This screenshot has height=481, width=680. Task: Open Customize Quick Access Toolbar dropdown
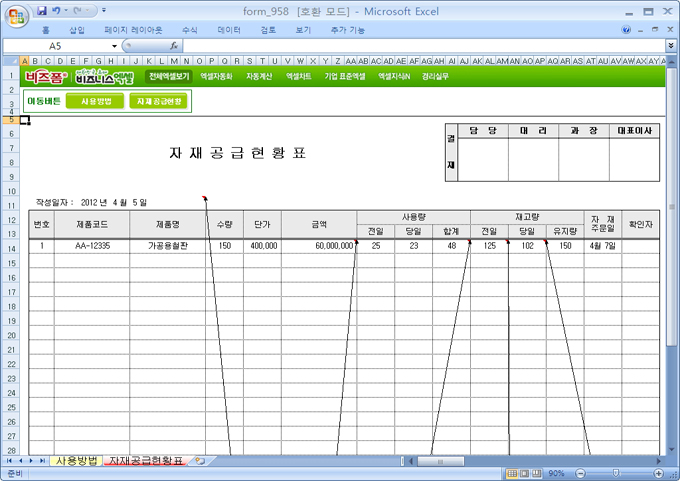104,10
